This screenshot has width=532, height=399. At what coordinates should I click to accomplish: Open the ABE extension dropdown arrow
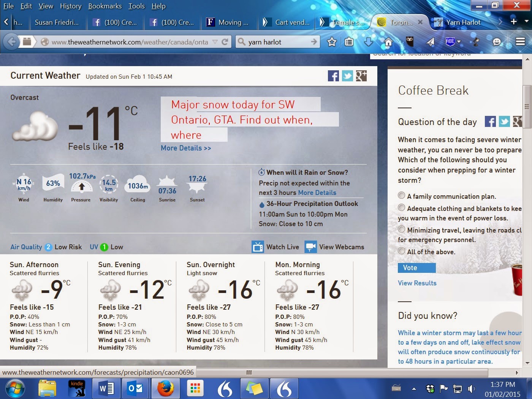pyautogui.click(x=459, y=41)
